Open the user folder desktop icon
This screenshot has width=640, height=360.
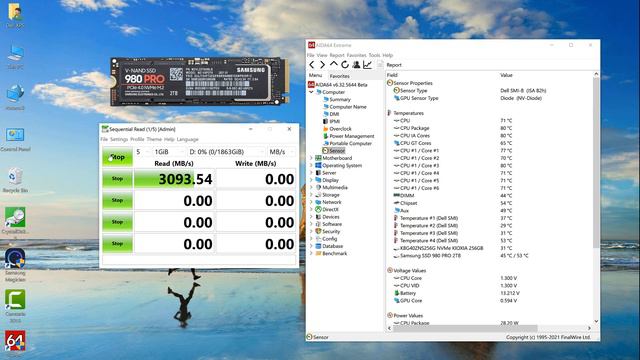click(x=15, y=16)
